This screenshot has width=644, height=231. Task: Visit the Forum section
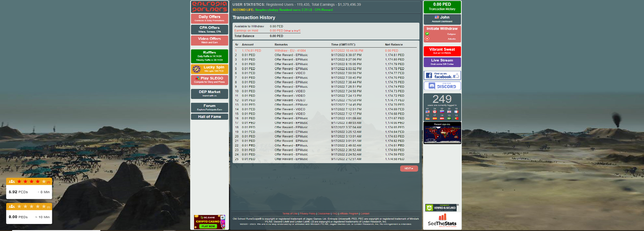[209, 107]
